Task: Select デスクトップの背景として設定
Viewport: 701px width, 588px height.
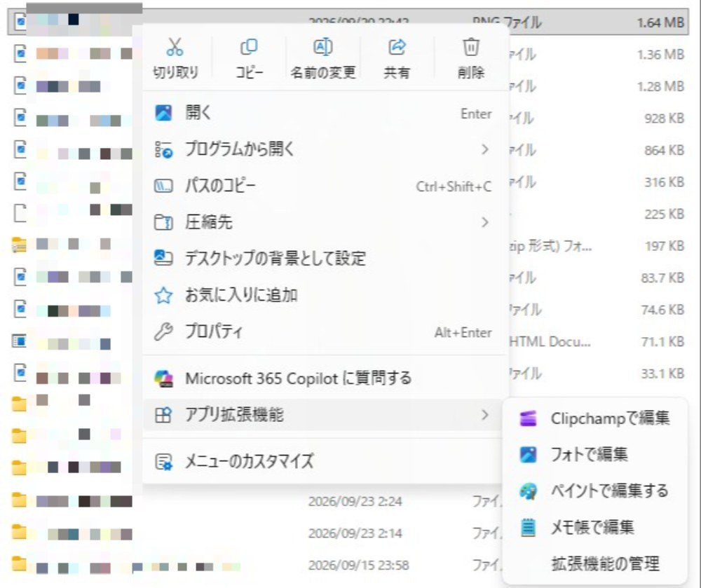Action: pos(325,258)
